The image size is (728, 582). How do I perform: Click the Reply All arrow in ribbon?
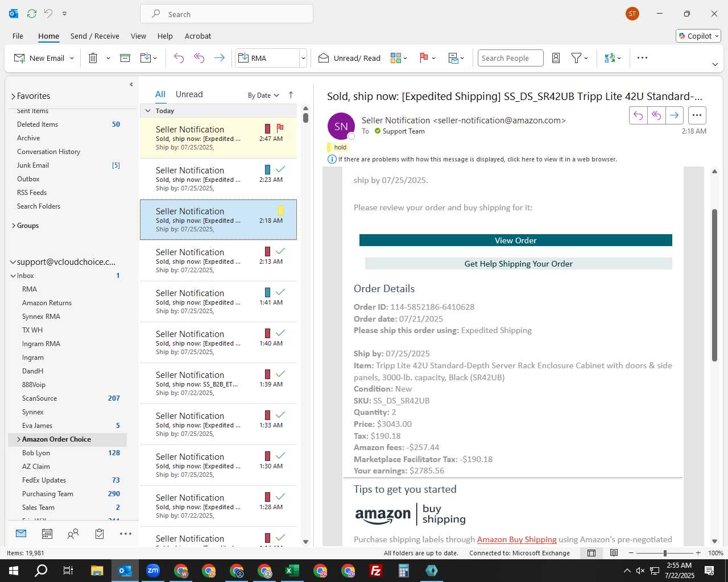[199, 58]
